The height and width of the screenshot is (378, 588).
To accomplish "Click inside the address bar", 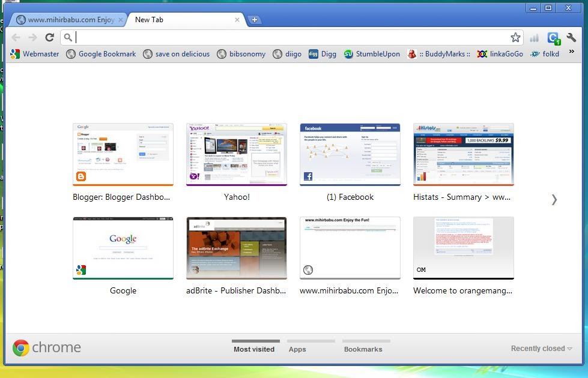I will pos(291,37).
